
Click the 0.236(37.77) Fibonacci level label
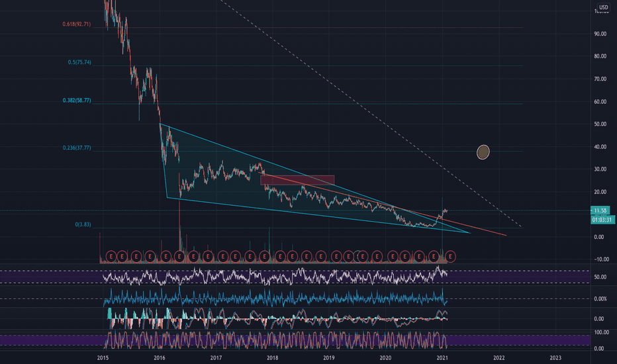[77, 148]
